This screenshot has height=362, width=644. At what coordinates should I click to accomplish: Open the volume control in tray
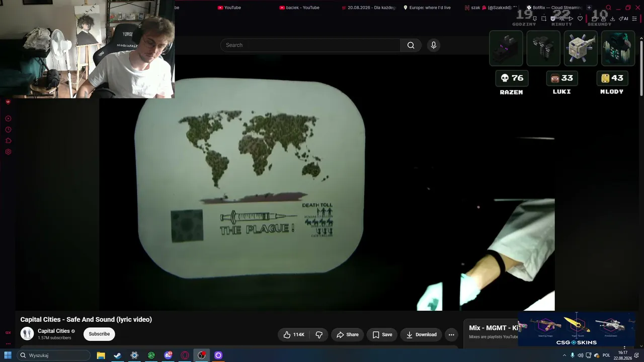[x=580, y=355]
